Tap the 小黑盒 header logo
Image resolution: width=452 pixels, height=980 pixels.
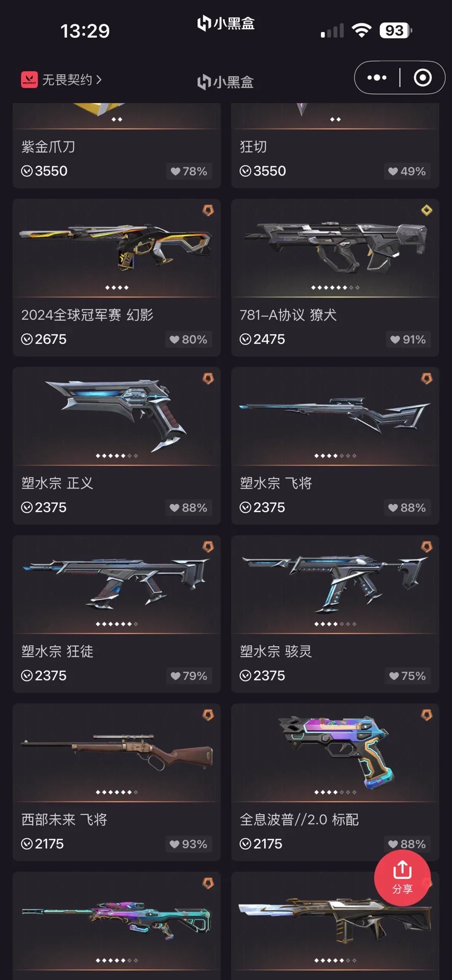point(225,82)
